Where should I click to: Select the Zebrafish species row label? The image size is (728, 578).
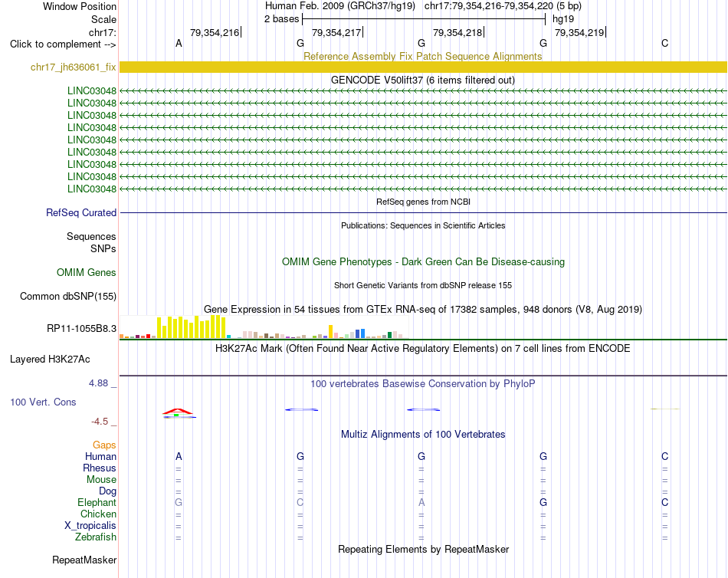[x=96, y=537]
